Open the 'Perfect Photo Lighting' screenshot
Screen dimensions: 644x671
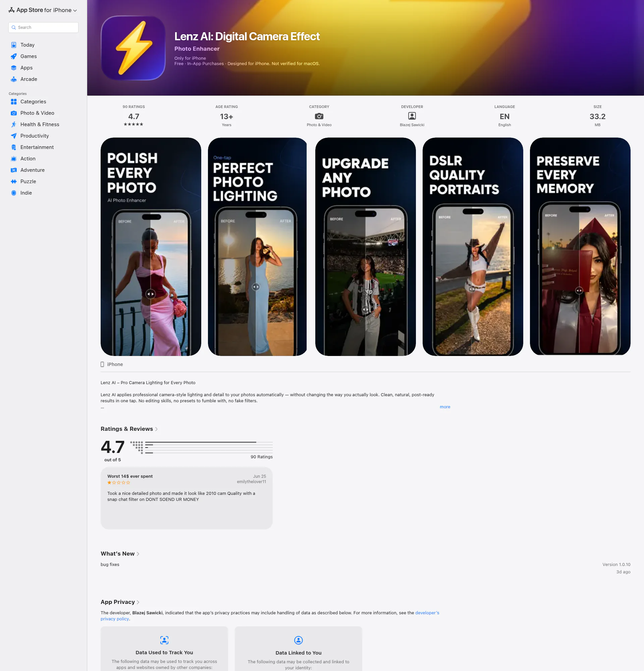point(258,247)
